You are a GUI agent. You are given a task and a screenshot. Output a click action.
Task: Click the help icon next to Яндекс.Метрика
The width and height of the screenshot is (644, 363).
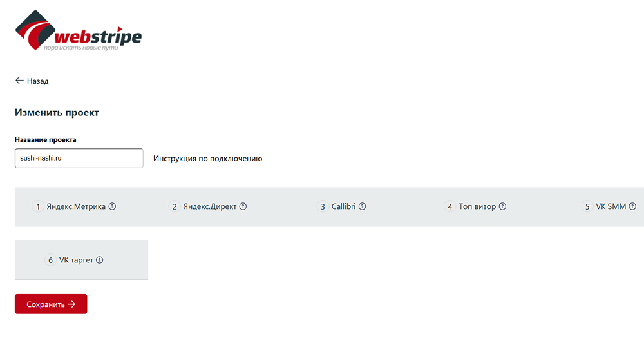tap(112, 206)
